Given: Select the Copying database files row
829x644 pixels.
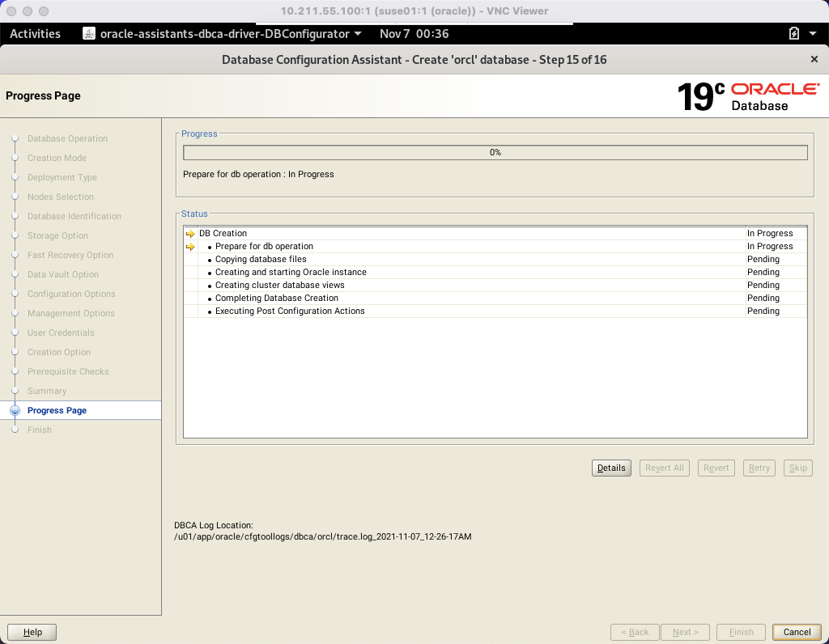Looking at the screenshot, I should click(x=495, y=260).
